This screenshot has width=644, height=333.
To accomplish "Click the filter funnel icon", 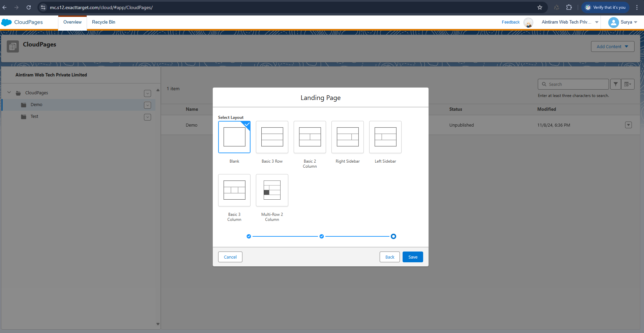I will 615,84.
